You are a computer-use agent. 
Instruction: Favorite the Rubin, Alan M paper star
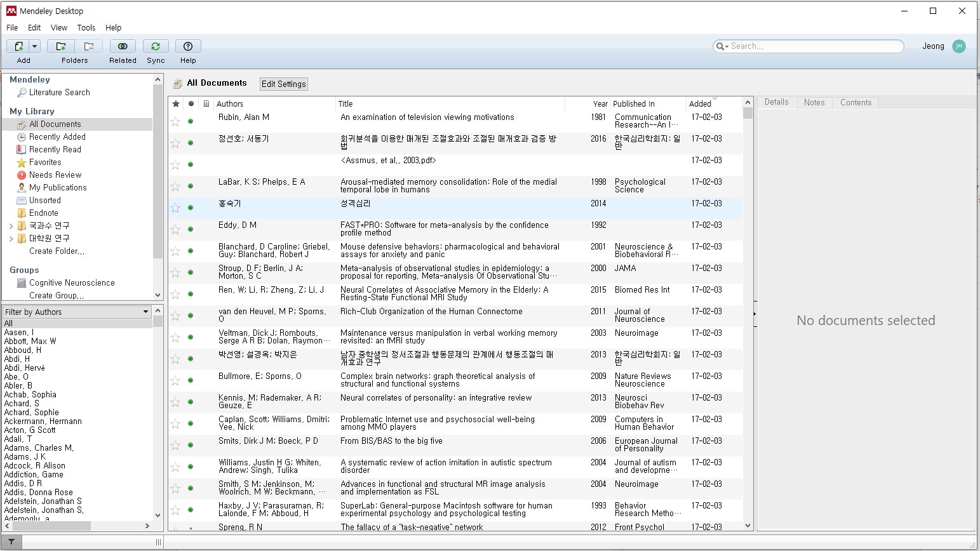(175, 122)
